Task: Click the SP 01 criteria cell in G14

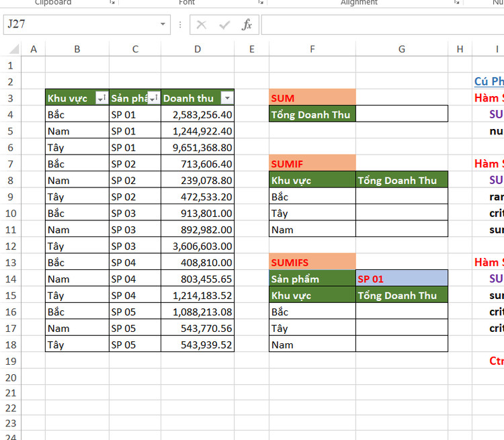Action: [x=402, y=279]
